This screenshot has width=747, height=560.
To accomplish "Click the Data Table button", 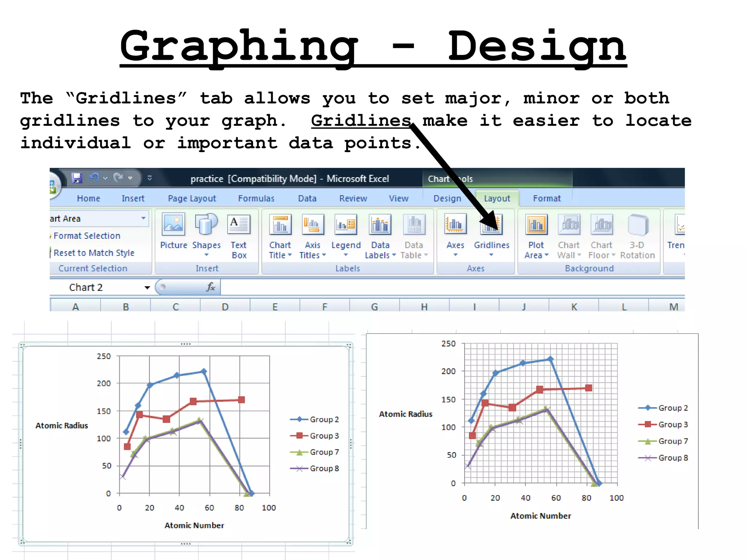I will click(x=414, y=236).
